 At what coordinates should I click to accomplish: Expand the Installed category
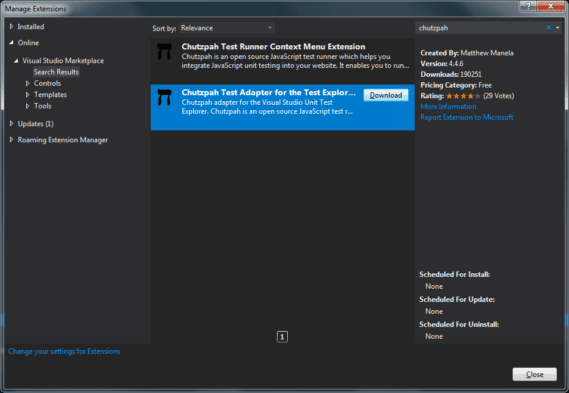click(x=11, y=26)
